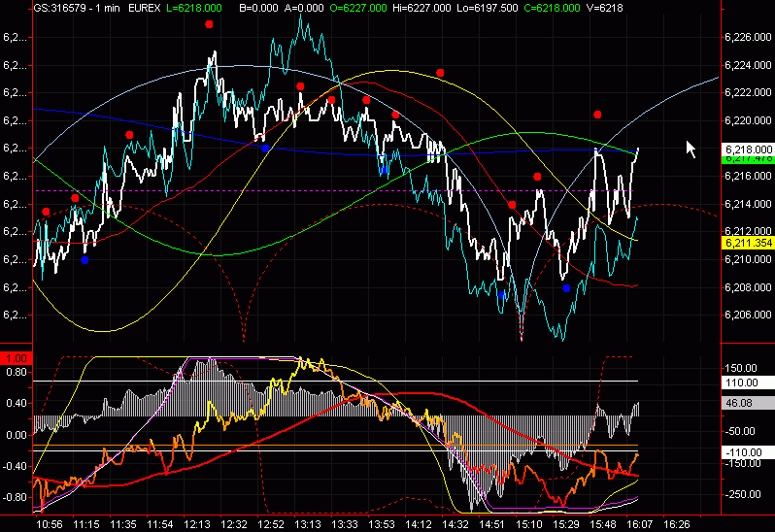Viewport: 775px width, 532px height.
Task: Click the A=0.000 ask value
Action: pos(304,8)
